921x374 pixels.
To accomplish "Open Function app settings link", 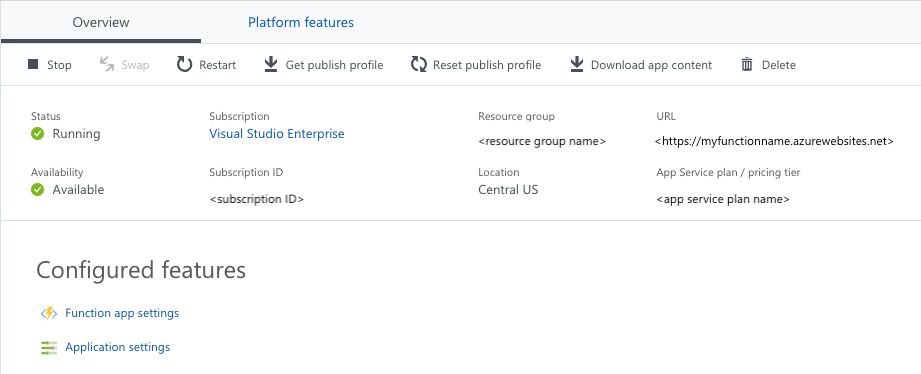I will pos(122,313).
